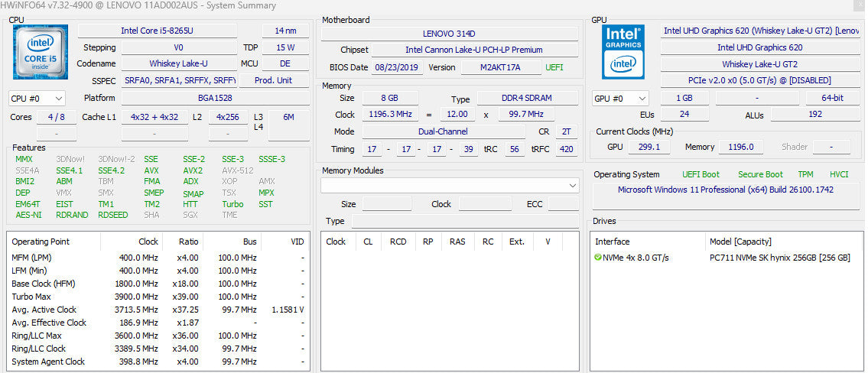Click the memory Clock 1196.3 MHz field
This screenshot has height=373, width=868.
[x=390, y=115]
